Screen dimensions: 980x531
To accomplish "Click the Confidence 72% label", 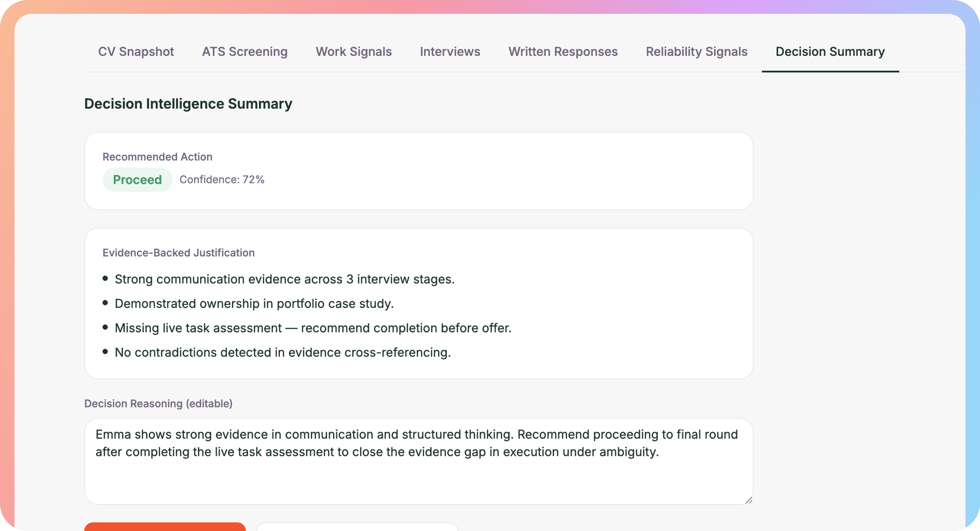I will tap(222, 180).
